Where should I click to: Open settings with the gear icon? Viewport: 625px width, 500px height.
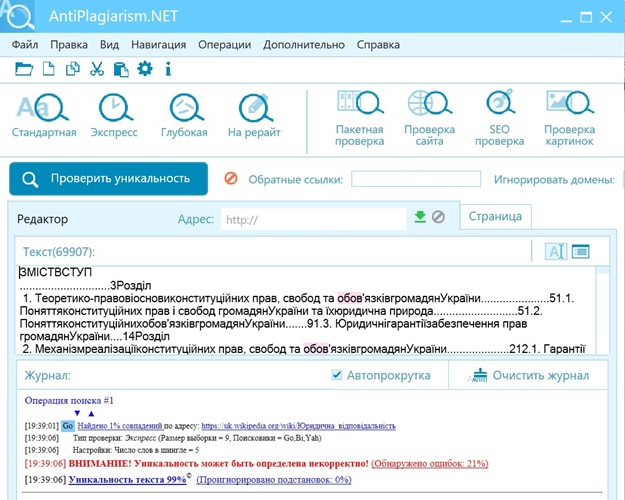145,69
